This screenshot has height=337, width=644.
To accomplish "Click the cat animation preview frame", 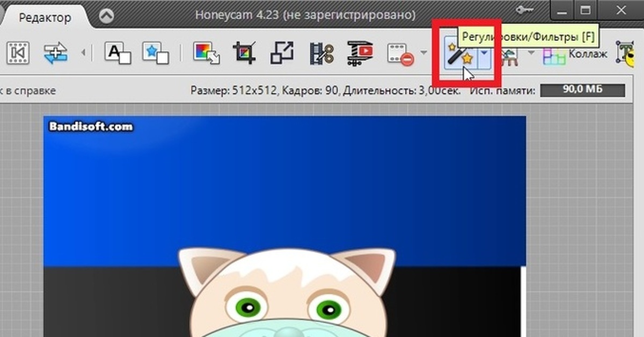I will point(284,226).
